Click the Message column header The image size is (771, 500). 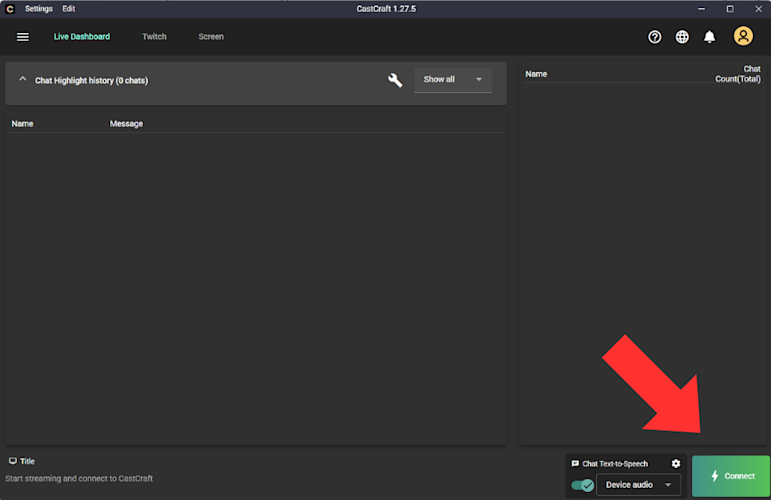(x=126, y=124)
